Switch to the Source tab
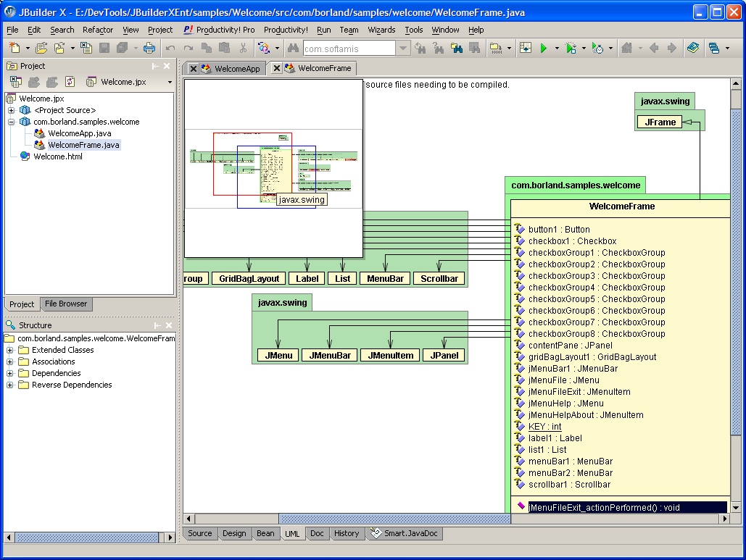Viewport: 746px width, 560px height. coord(200,533)
